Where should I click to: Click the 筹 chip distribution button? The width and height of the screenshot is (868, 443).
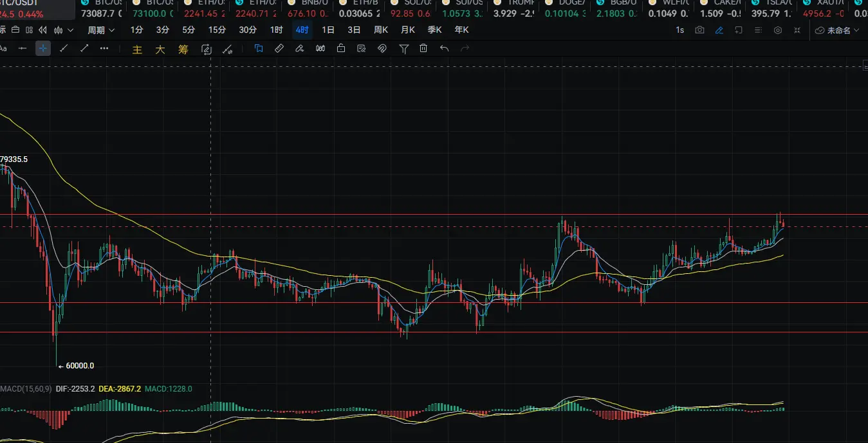coord(183,50)
